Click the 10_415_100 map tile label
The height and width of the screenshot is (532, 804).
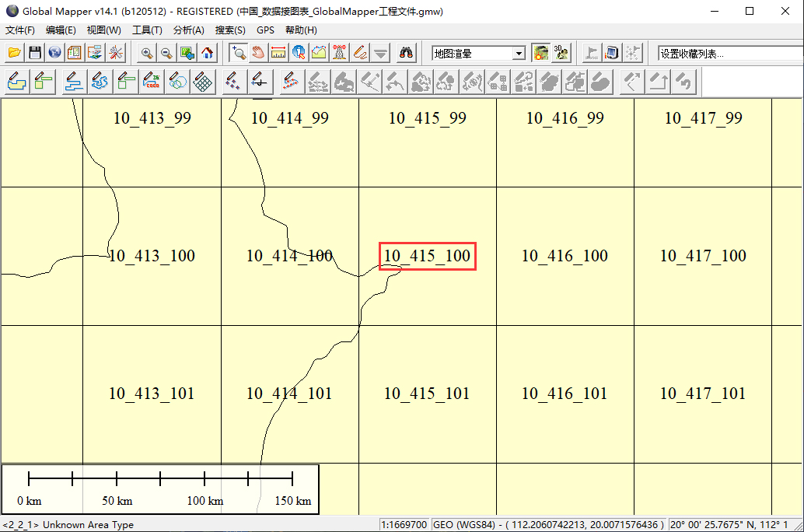click(427, 256)
